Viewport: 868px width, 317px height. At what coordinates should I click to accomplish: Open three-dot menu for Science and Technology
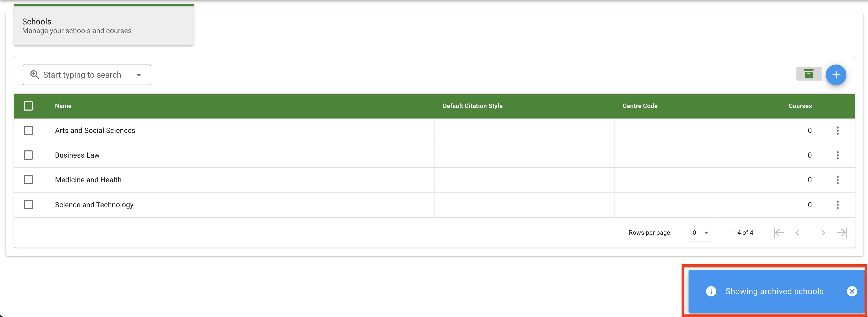point(837,204)
